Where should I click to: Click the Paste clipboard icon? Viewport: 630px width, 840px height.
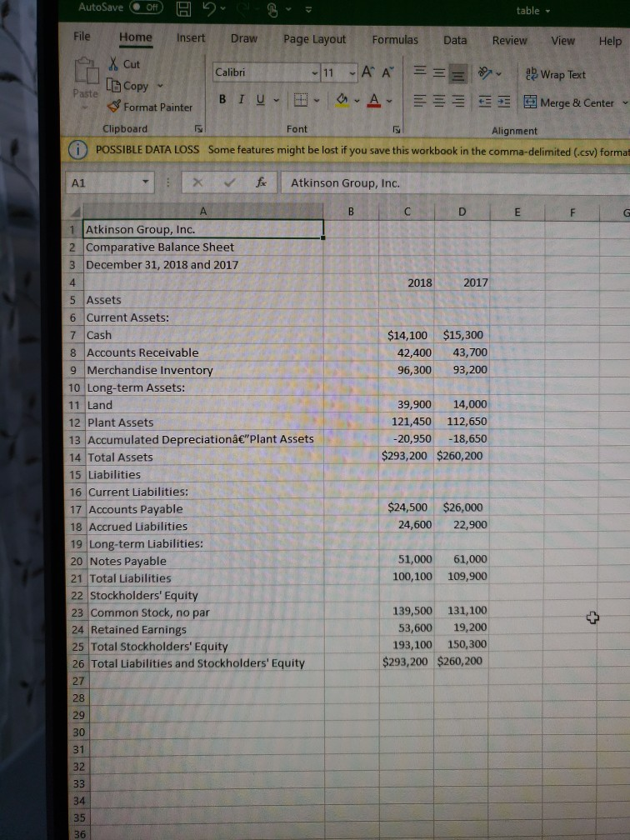pos(87,72)
